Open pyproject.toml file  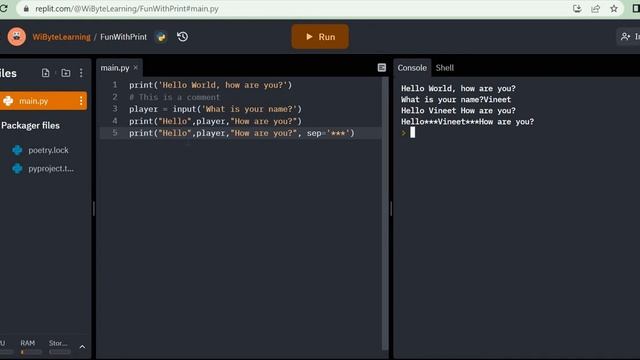tap(51, 169)
